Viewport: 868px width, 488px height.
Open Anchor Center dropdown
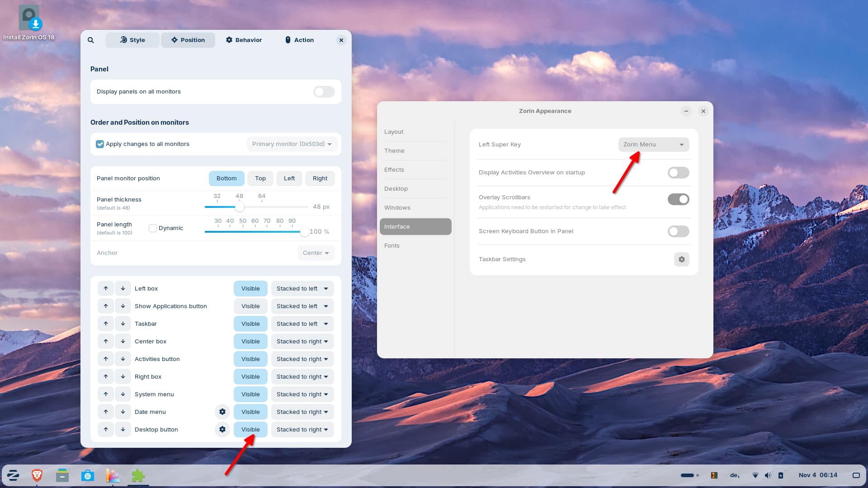click(316, 253)
